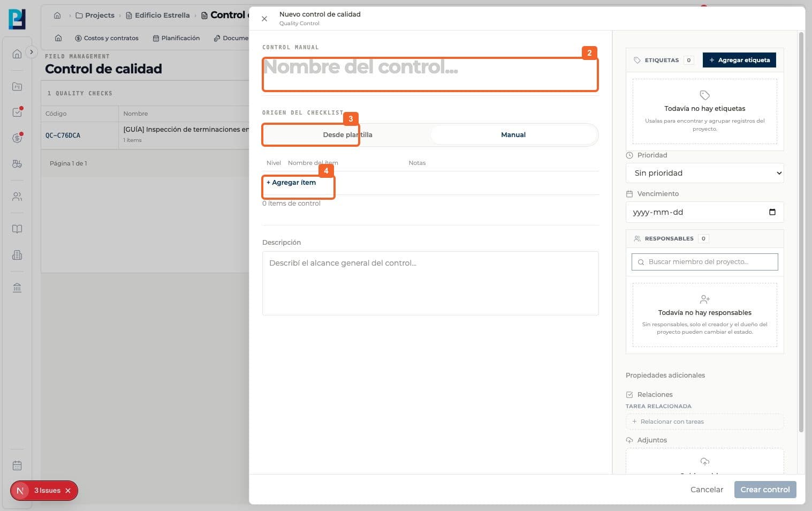
Task: Click the Nombre del control field
Action: (x=430, y=74)
